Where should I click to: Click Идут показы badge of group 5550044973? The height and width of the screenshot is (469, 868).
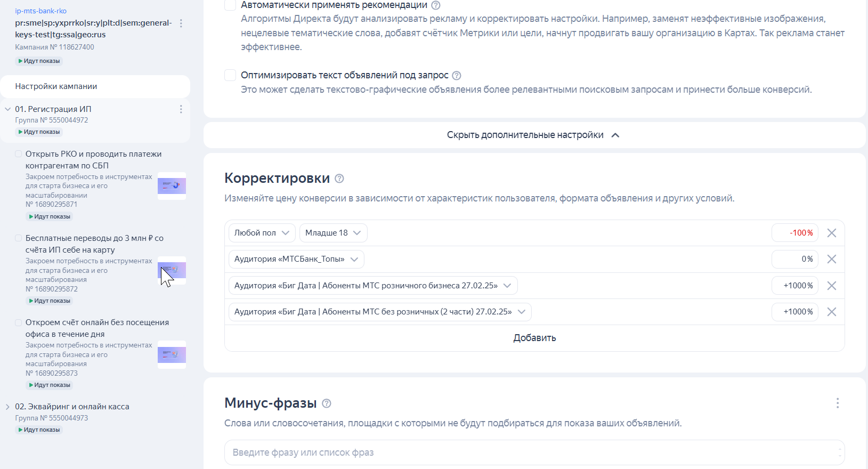pos(39,430)
